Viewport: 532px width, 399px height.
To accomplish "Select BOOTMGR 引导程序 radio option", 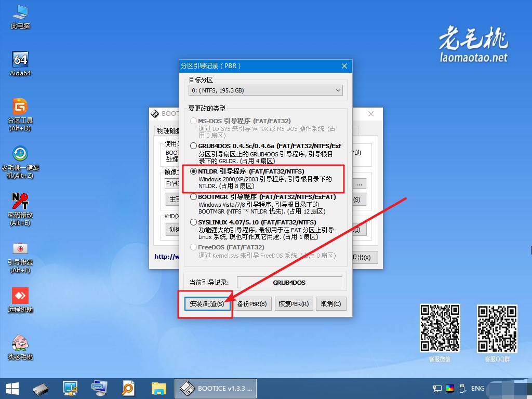I will (193, 197).
